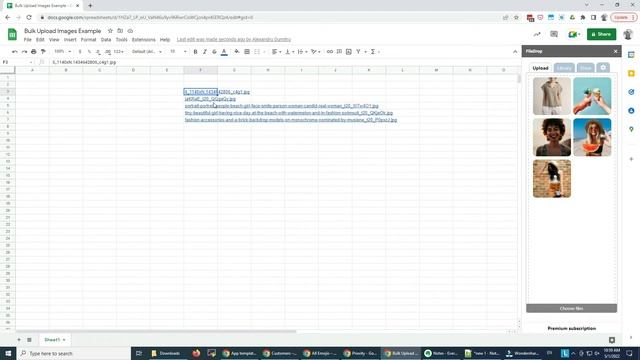Toggle bold formatting
The image size is (640, 360).
pyautogui.click(x=196, y=52)
